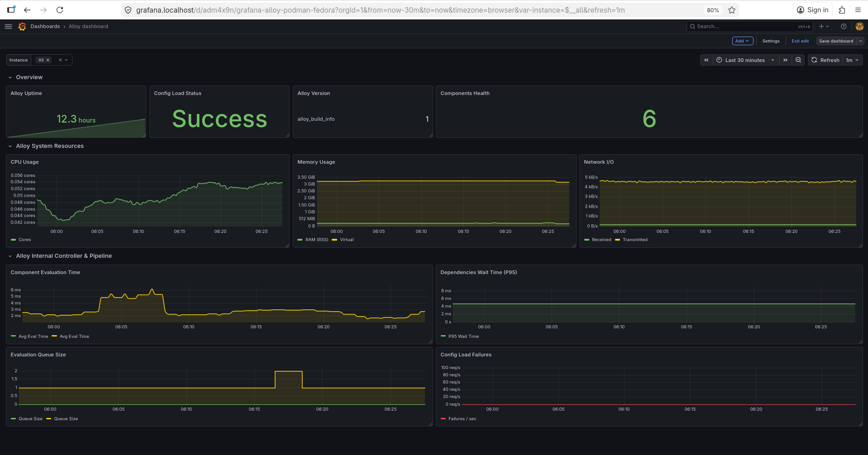This screenshot has height=455, width=868.
Task: Click the Received legend color swatch
Action: (587, 240)
